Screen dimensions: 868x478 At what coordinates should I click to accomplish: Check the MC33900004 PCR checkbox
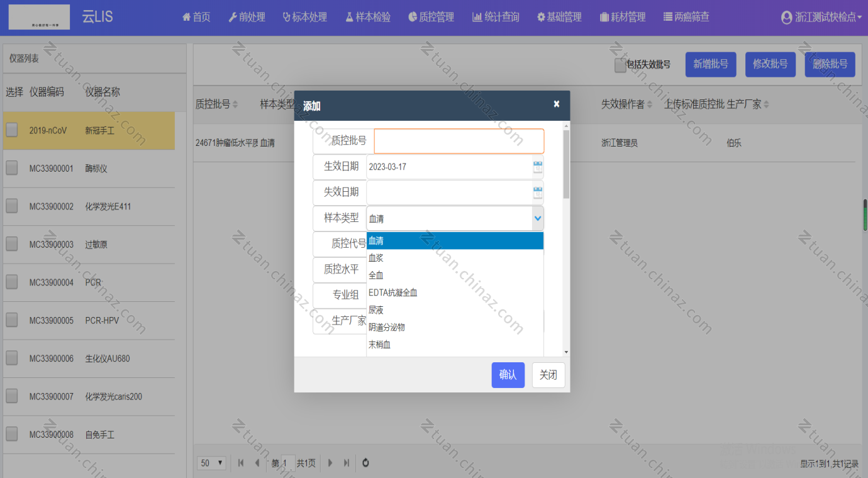tap(12, 282)
